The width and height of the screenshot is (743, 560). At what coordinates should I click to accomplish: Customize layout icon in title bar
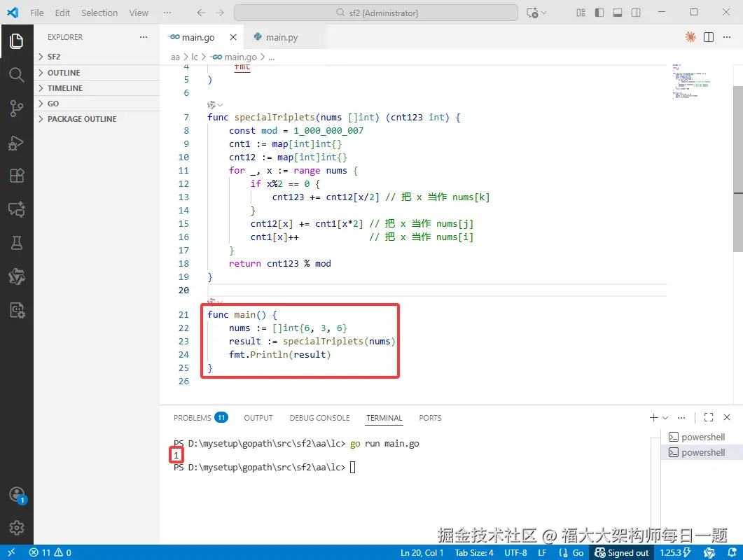coord(581,13)
